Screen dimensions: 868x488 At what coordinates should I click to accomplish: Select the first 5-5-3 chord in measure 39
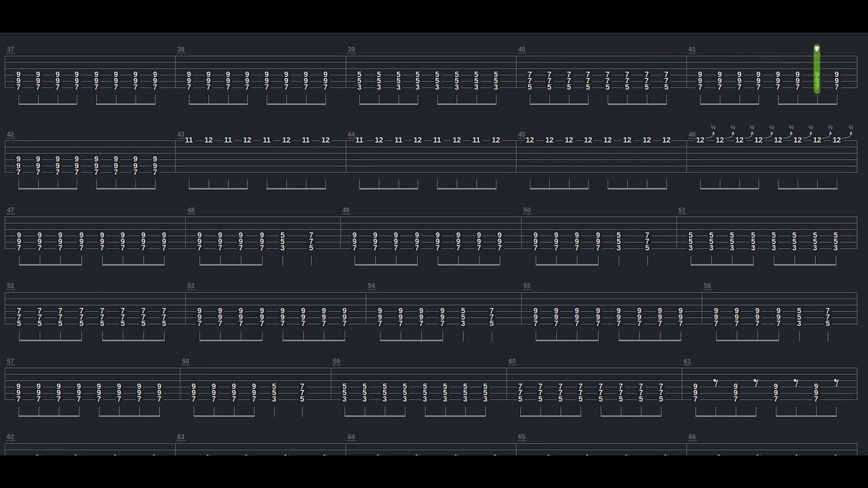point(359,81)
